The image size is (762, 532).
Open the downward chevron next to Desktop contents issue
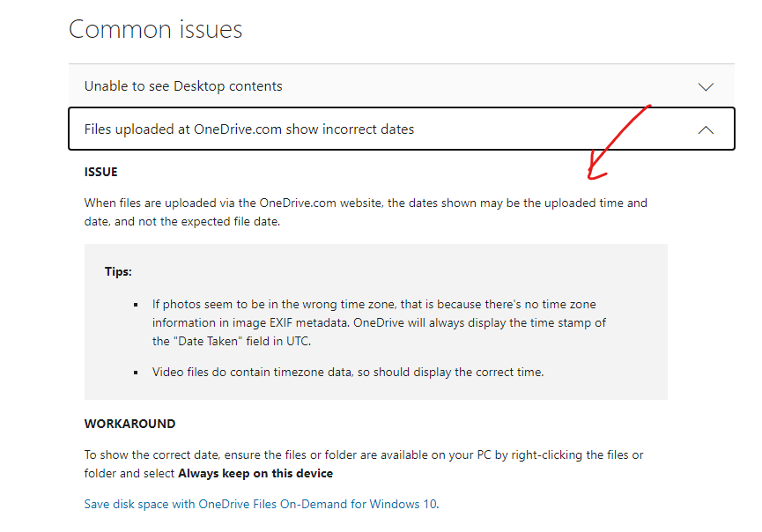(x=706, y=86)
